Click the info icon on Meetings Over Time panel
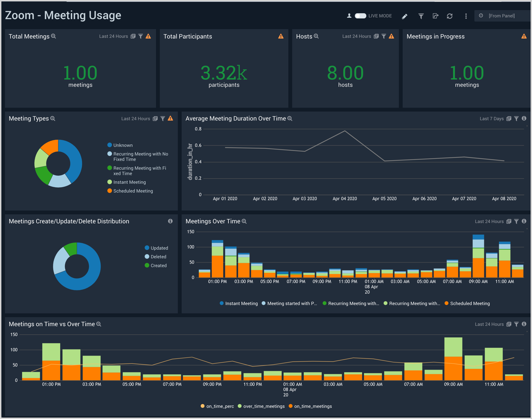The height and width of the screenshot is (419, 532). tap(524, 221)
